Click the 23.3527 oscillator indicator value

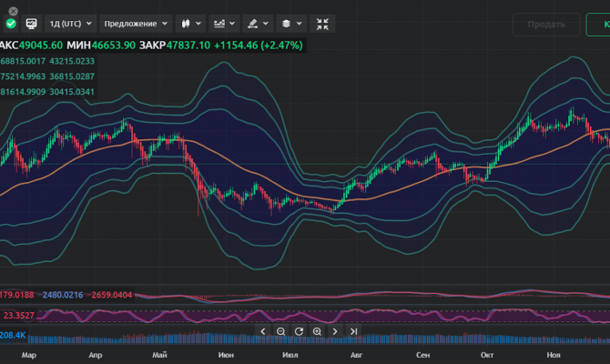tap(19, 316)
